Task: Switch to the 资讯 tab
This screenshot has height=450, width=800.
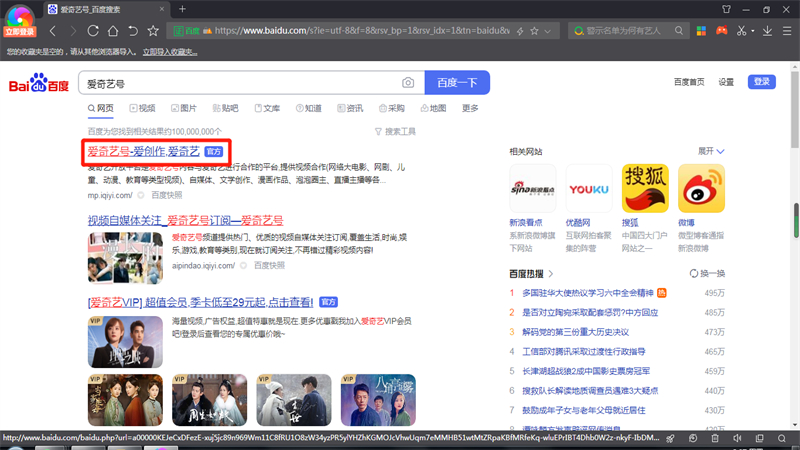Action: click(x=350, y=108)
